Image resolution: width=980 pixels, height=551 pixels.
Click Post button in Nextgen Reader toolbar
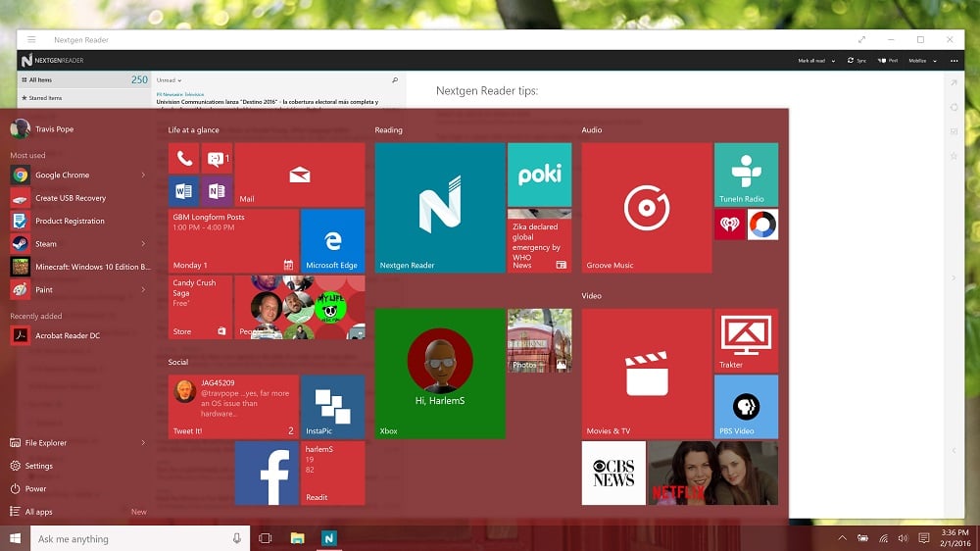(888, 61)
